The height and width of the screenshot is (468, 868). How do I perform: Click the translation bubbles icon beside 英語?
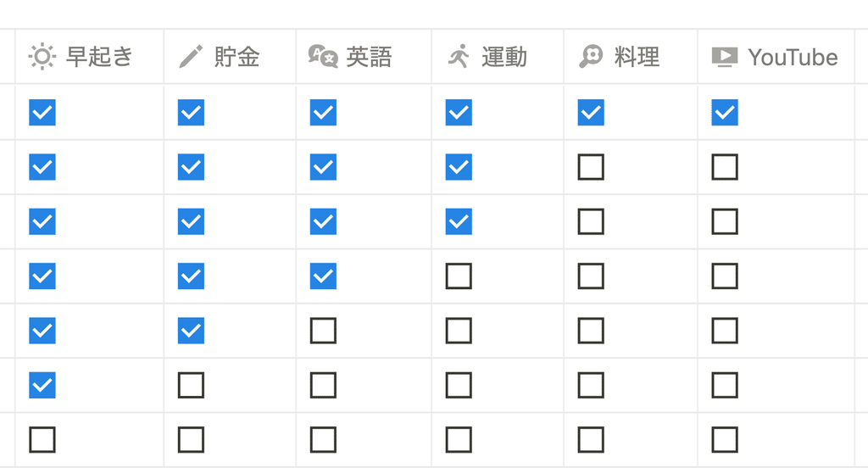pyautogui.click(x=323, y=57)
